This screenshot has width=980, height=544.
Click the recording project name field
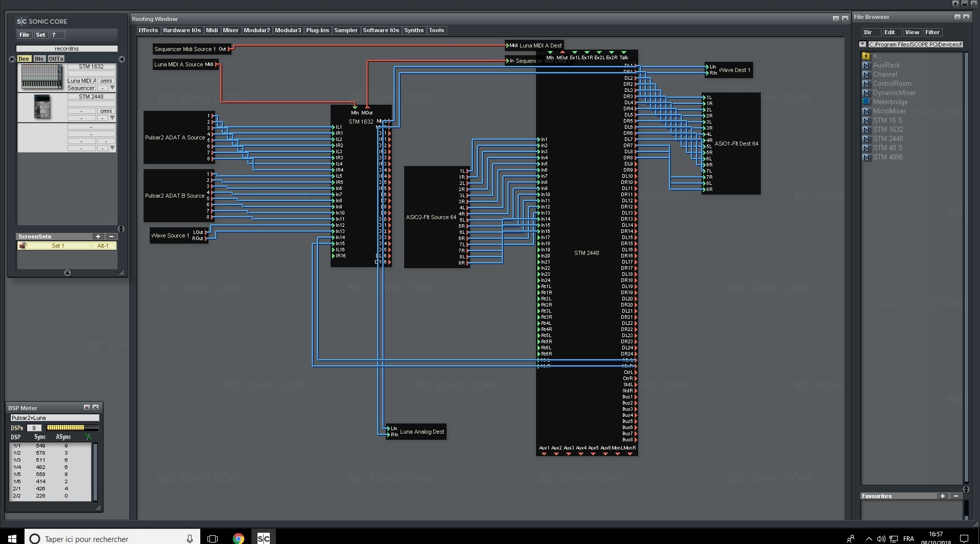[x=67, y=49]
